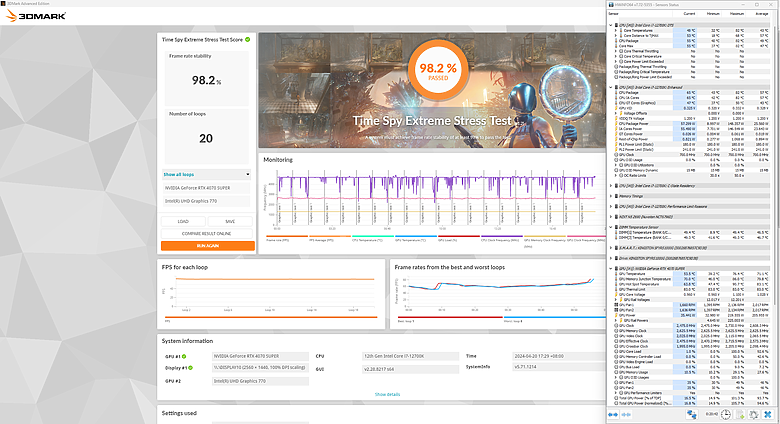Click green status icon beside Display #1

click(191, 368)
